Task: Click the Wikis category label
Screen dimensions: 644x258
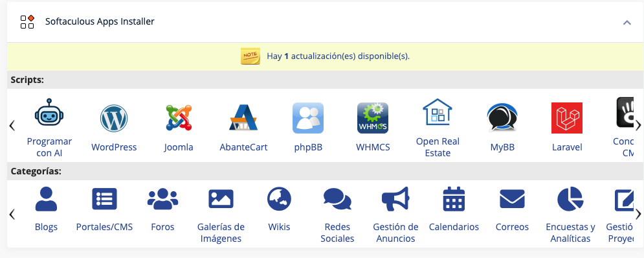Action: [x=280, y=227]
